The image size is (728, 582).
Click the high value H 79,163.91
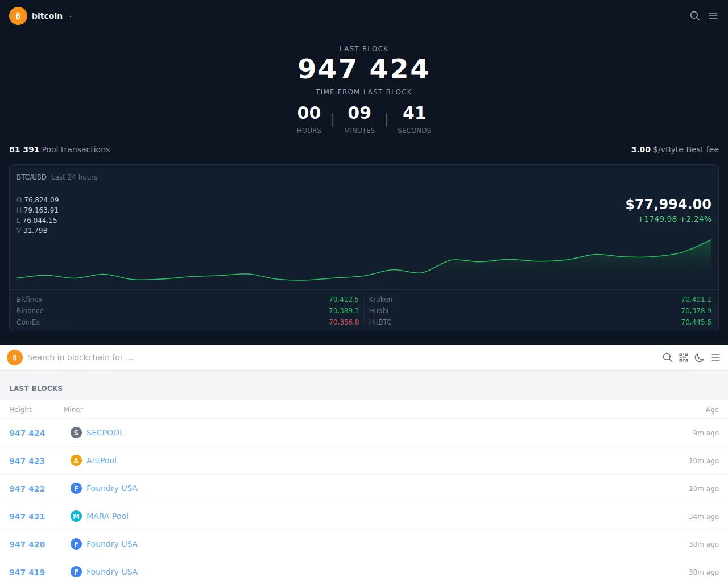[38, 210]
